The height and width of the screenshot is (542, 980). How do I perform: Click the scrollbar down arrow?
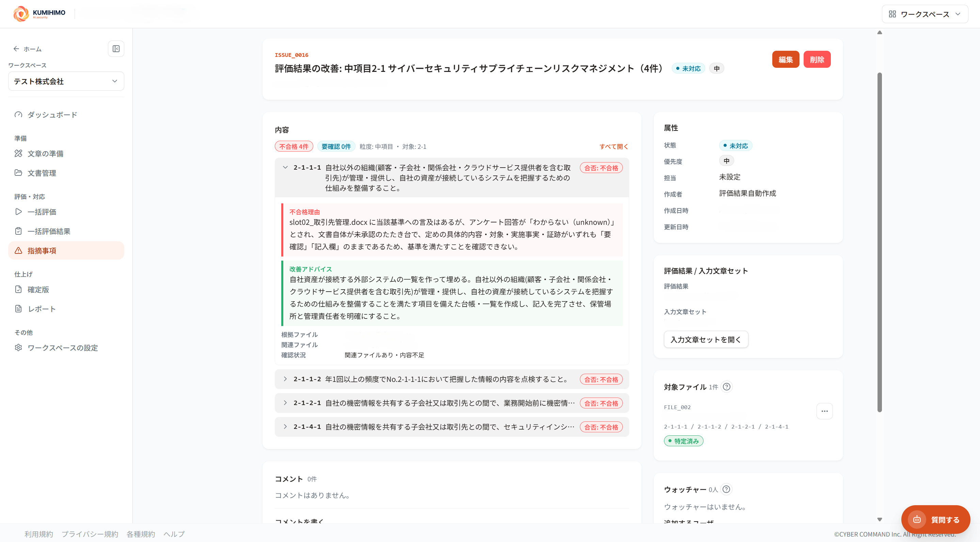(880, 520)
